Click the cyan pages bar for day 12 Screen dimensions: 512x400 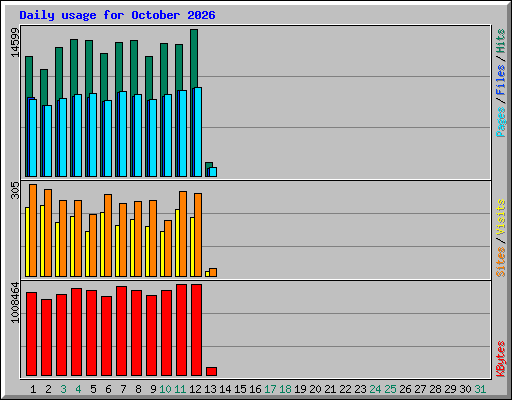(198, 132)
